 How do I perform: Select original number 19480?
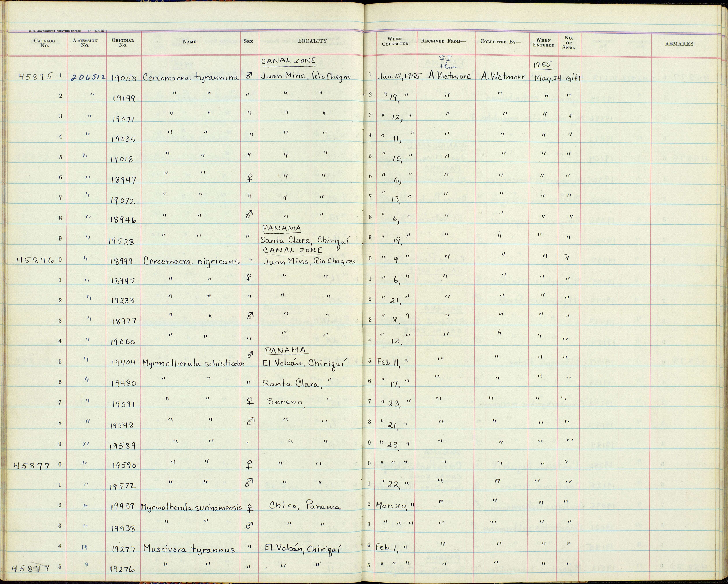point(124,383)
